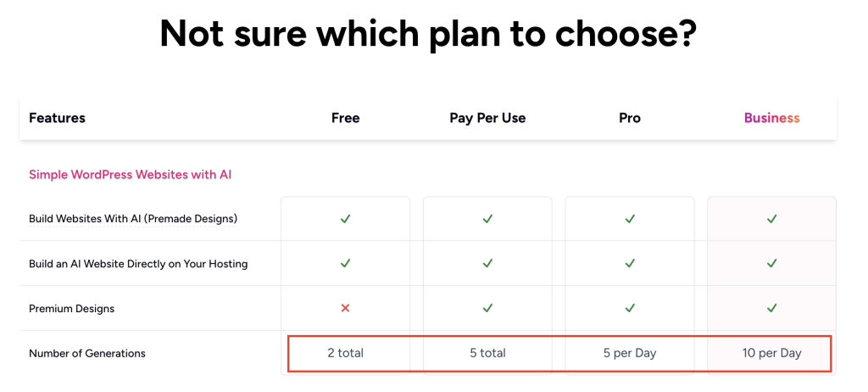Image resolution: width=868 pixels, height=392 pixels.
Task: Select the Pay Per Use column header
Action: click(x=487, y=118)
